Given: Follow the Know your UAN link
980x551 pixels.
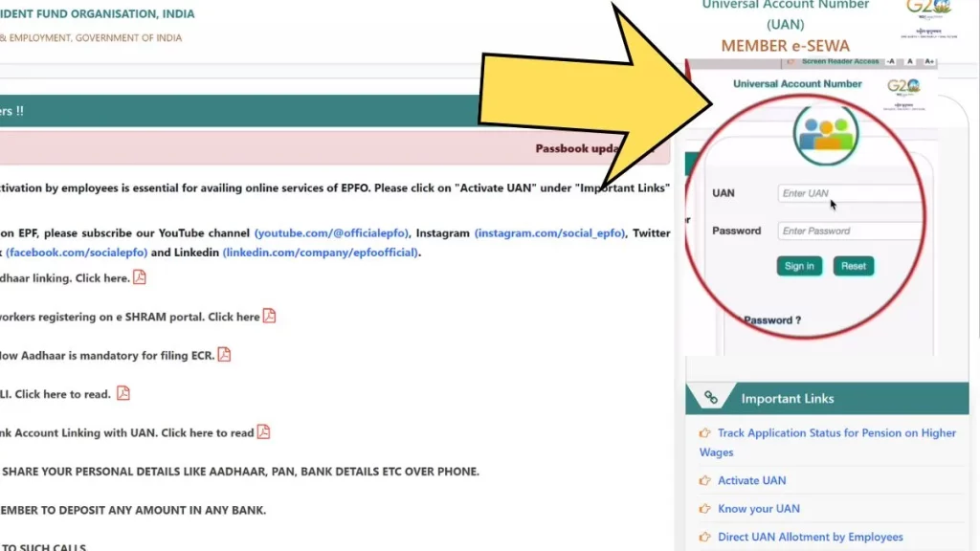Looking at the screenshot, I should point(758,509).
